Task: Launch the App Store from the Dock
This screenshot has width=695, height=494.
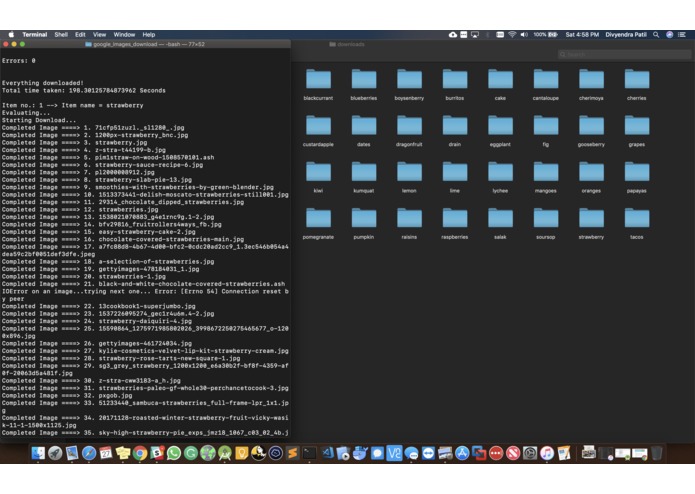Action: tap(462, 453)
